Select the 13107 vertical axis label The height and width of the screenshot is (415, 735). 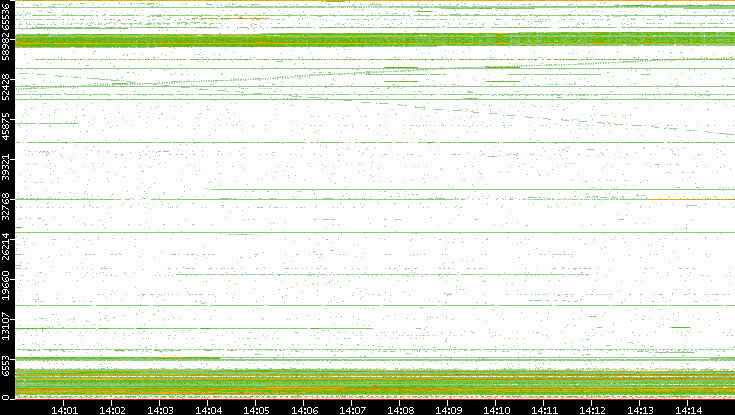pyautogui.click(x=6, y=326)
